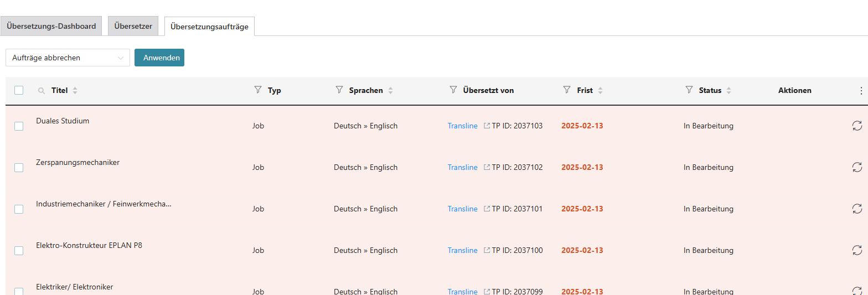Click the Elektro-Konstrukteur EPLAN P8 title
This screenshot has height=295, width=868.
click(x=89, y=245)
